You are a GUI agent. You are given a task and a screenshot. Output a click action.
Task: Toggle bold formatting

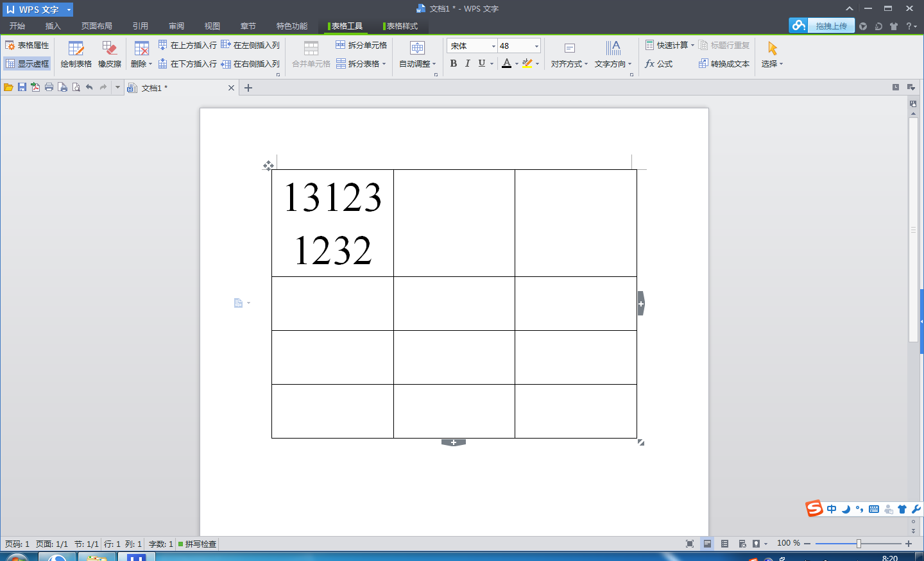coord(454,63)
